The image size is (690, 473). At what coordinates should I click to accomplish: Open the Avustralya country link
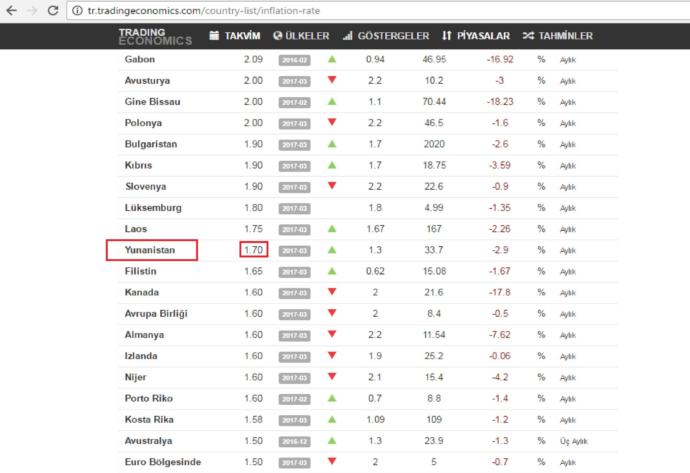click(148, 440)
